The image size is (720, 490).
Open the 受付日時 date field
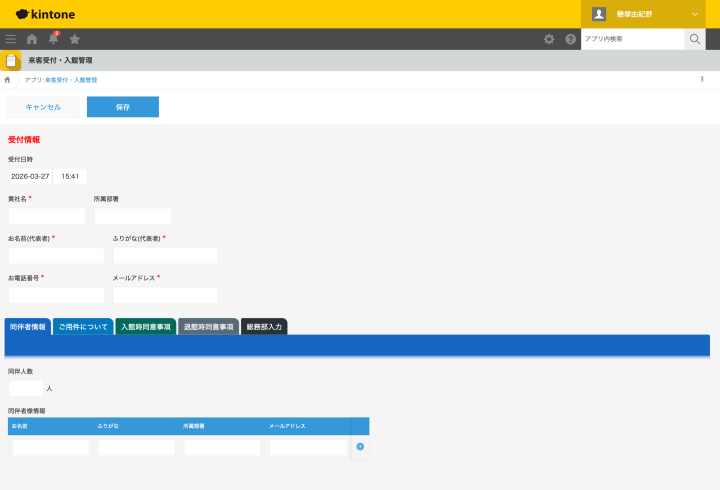pyautogui.click(x=30, y=176)
